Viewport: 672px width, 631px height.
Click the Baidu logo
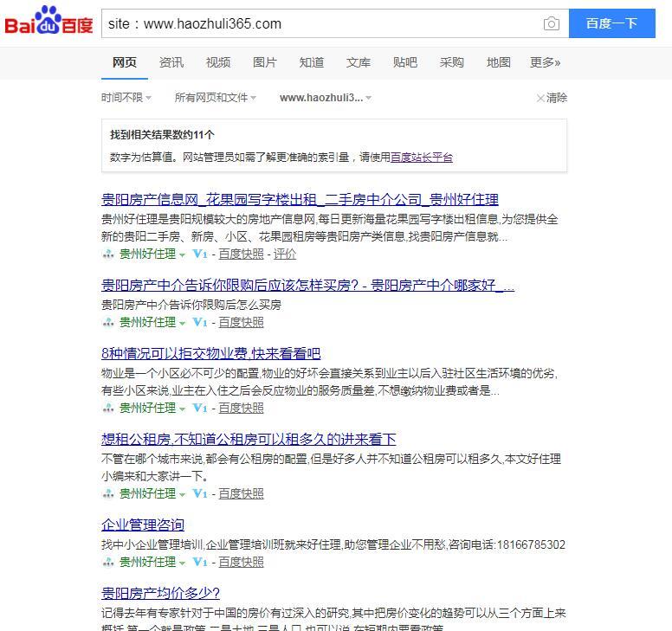pyautogui.click(x=48, y=21)
